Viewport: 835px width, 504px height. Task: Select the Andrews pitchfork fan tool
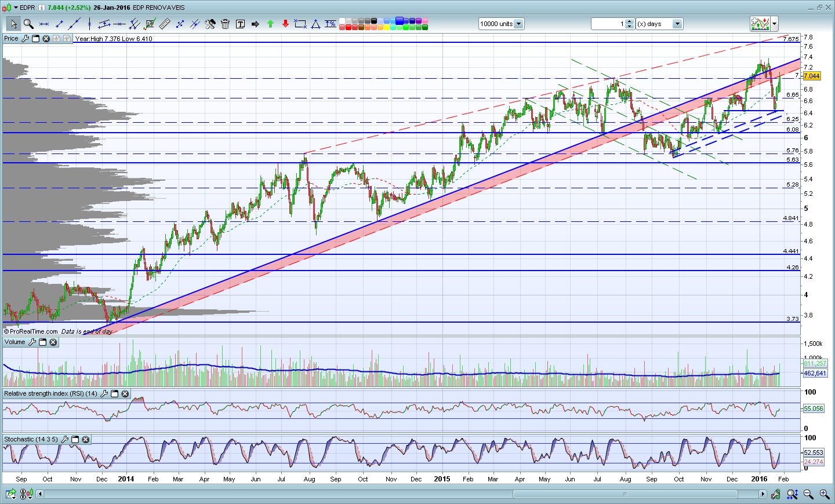point(135,24)
